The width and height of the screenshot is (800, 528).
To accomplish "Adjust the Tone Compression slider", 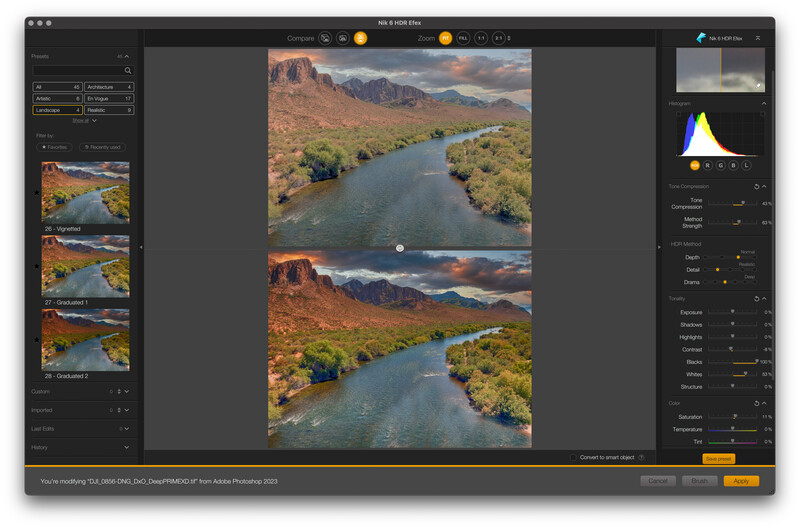I will click(x=732, y=204).
